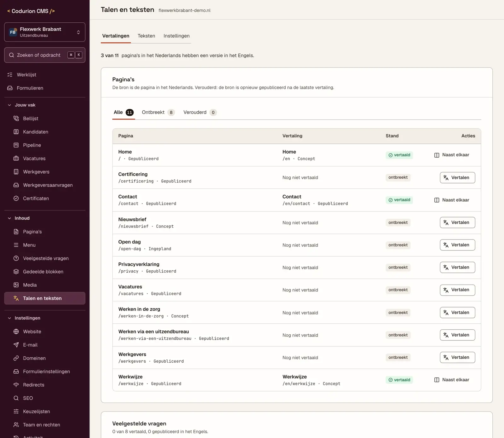Filter pages by Ontbreekt tab
This screenshot has width=504, height=438.
coord(158,112)
